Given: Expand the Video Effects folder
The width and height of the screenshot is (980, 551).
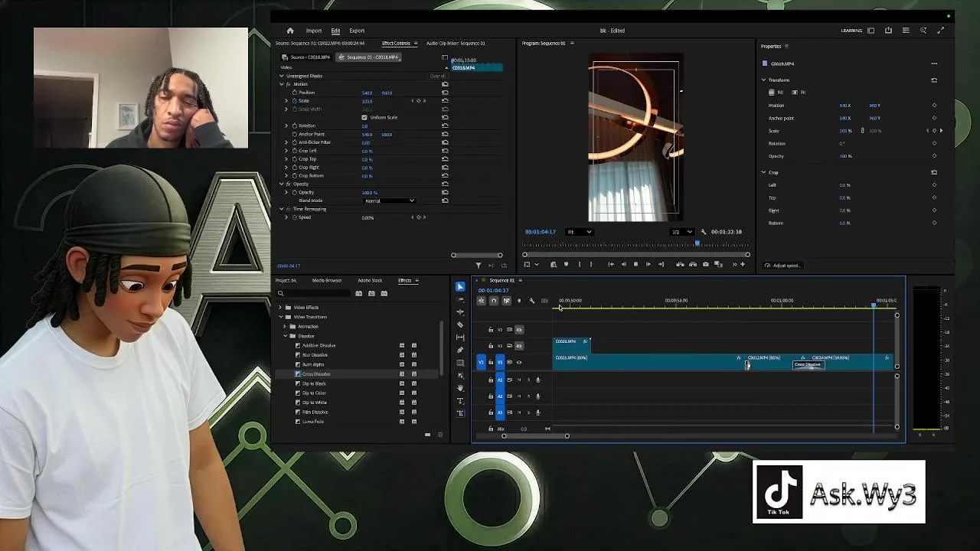Looking at the screenshot, I should 280,308.
